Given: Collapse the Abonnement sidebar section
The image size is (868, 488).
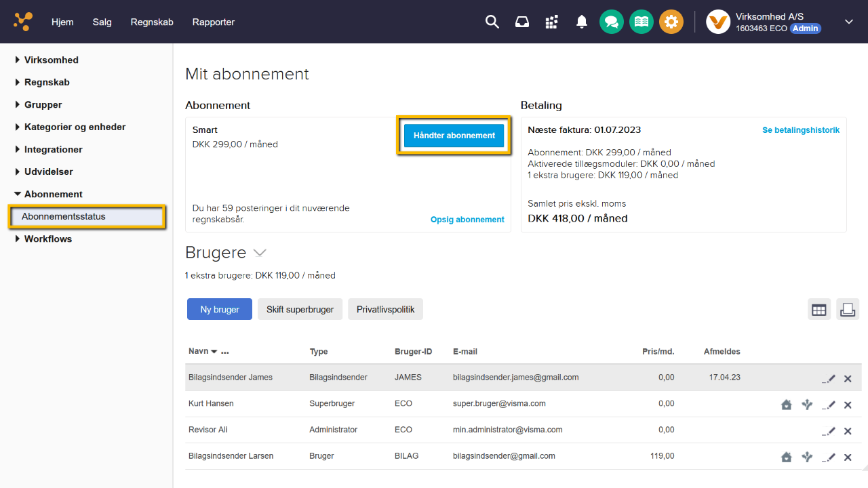Looking at the screenshot, I should point(53,194).
